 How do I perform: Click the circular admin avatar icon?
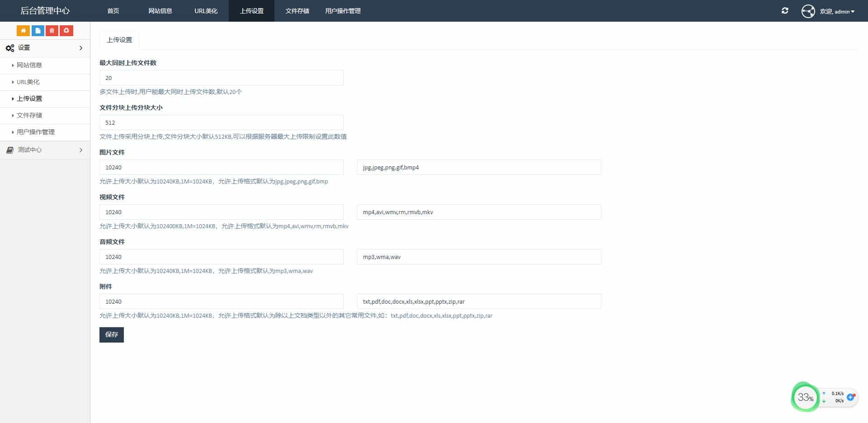click(808, 11)
